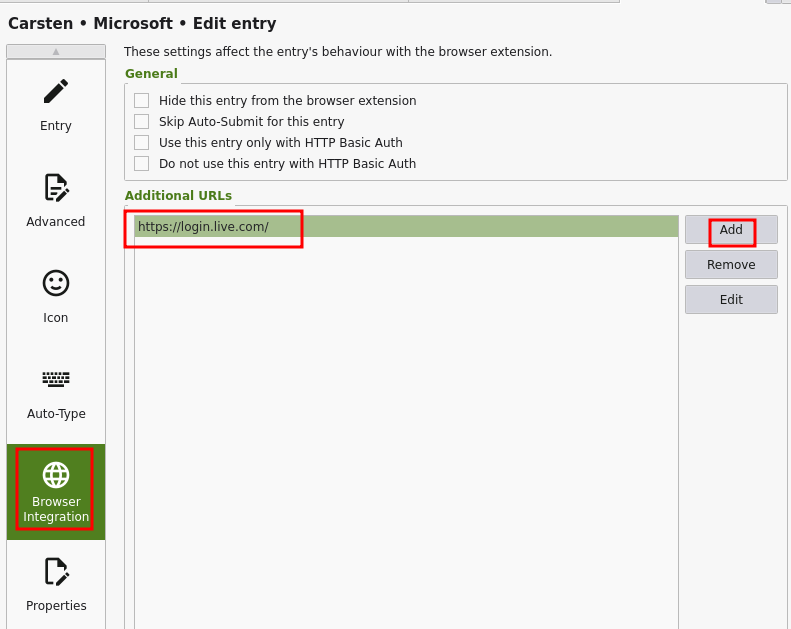Image resolution: width=791 pixels, height=629 pixels.
Task: Select the Browser Integration globe icon
Action: pyautogui.click(x=55, y=492)
